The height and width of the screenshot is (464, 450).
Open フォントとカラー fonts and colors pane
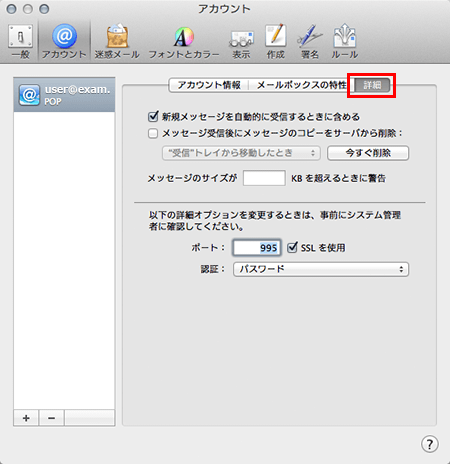(x=184, y=41)
